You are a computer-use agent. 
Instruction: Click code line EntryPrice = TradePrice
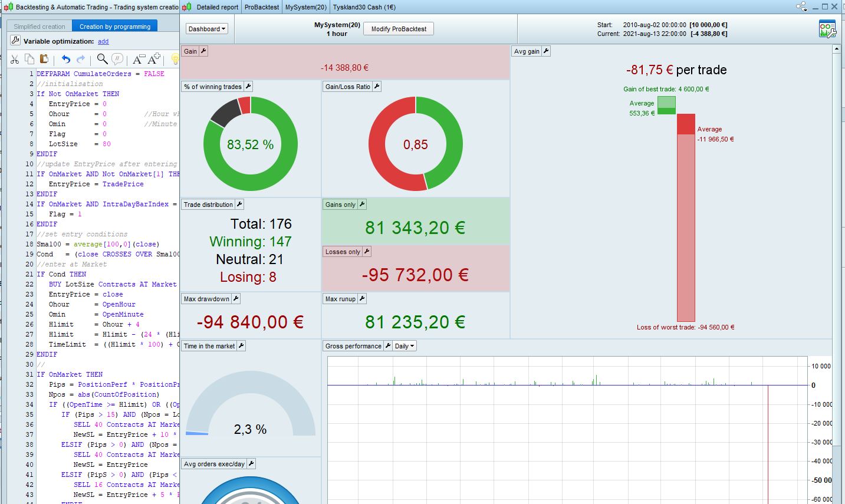click(x=96, y=184)
